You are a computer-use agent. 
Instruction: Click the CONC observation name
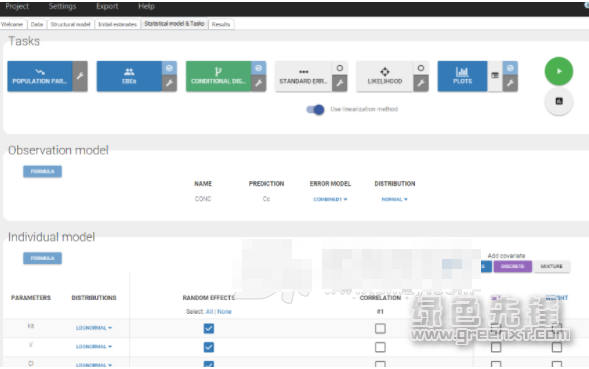[203, 199]
